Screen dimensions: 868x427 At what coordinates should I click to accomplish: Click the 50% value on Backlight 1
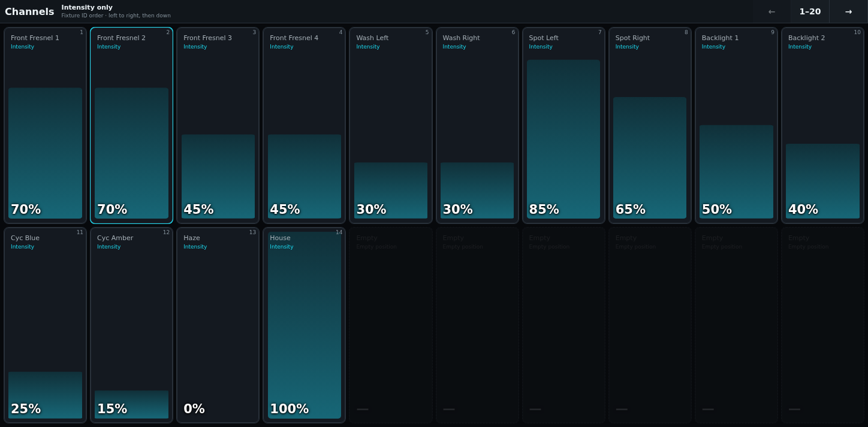(716, 210)
